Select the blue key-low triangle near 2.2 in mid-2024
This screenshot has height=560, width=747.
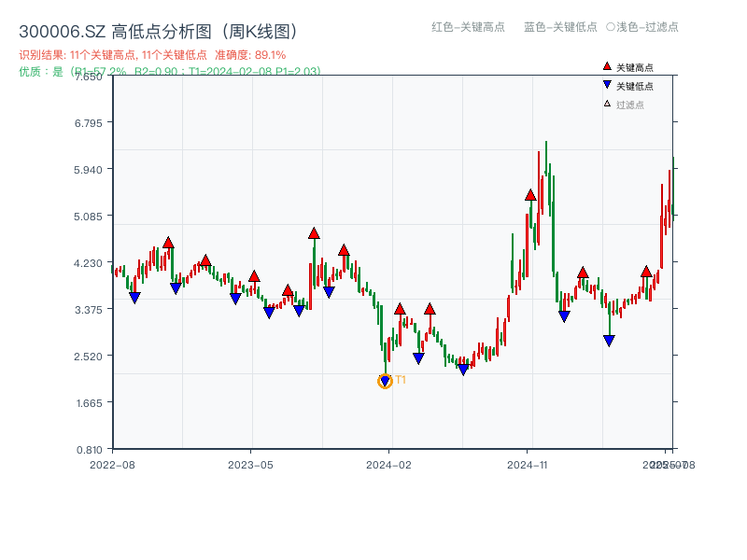click(x=463, y=370)
